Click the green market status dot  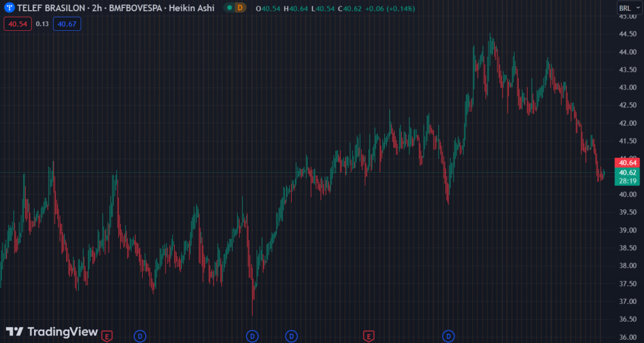[229, 8]
